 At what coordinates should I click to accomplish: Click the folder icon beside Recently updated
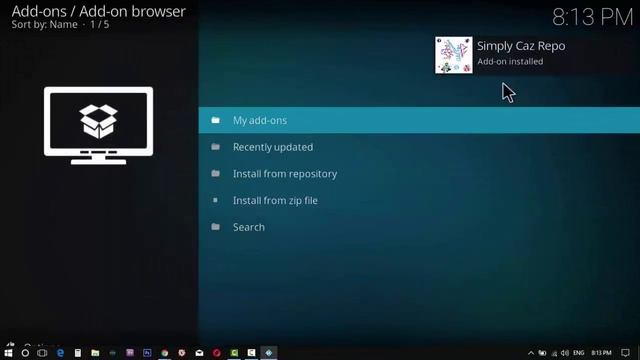[216, 147]
